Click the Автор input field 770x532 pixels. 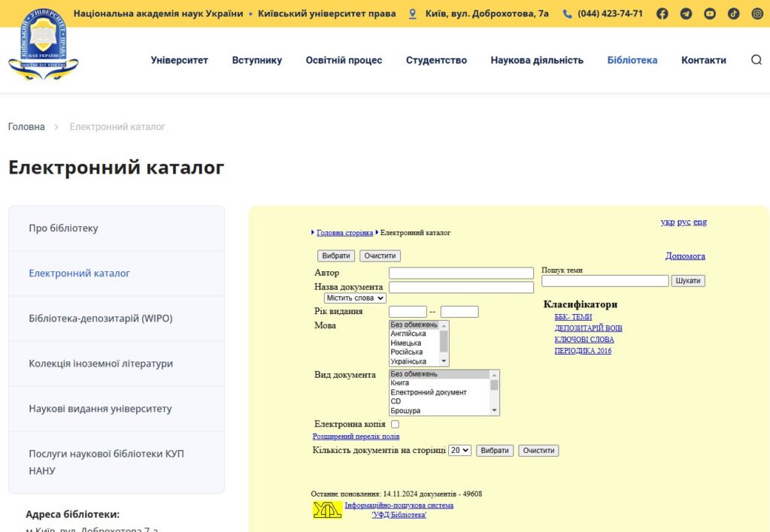[x=461, y=274]
